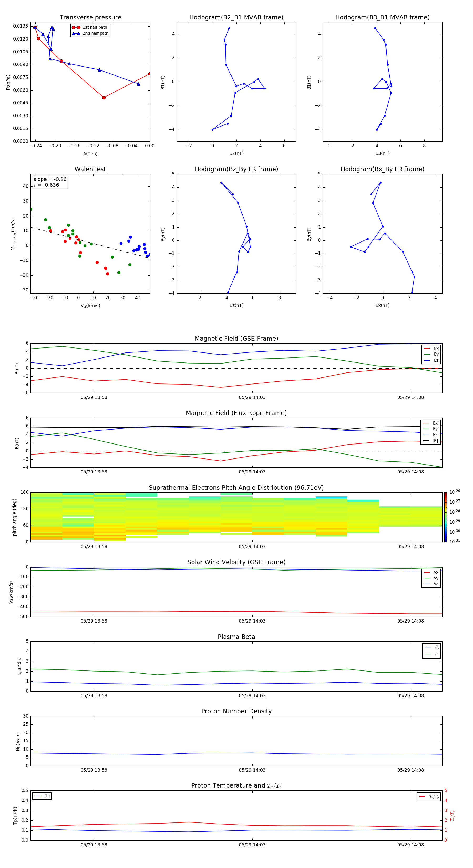Click the 'Bz(nT)' x-axis label
This screenshot has height=868, width=473.
pyautogui.click(x=236, y=305)
